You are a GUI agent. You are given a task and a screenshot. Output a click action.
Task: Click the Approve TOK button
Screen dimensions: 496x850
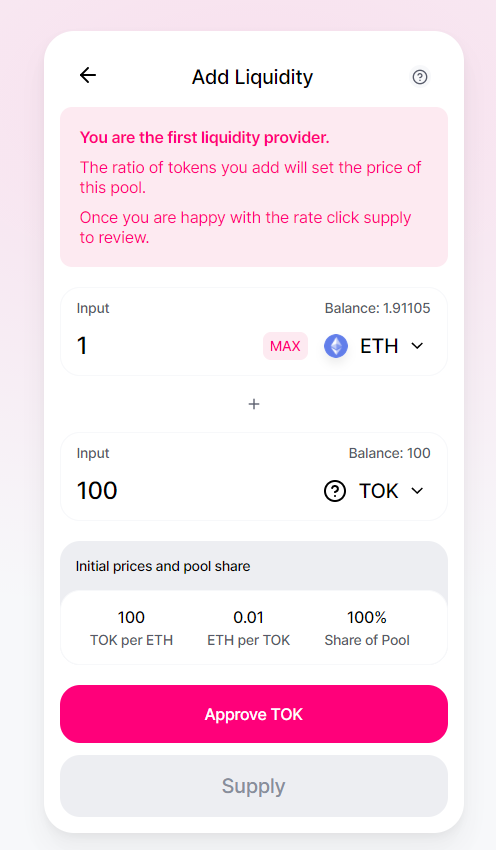(254, 714)
